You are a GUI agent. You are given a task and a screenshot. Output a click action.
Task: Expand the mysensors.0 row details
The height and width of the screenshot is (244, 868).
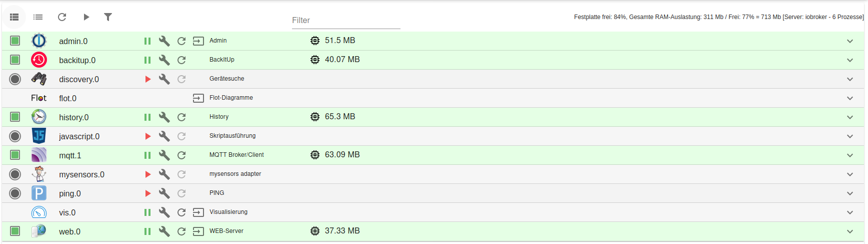850,174
